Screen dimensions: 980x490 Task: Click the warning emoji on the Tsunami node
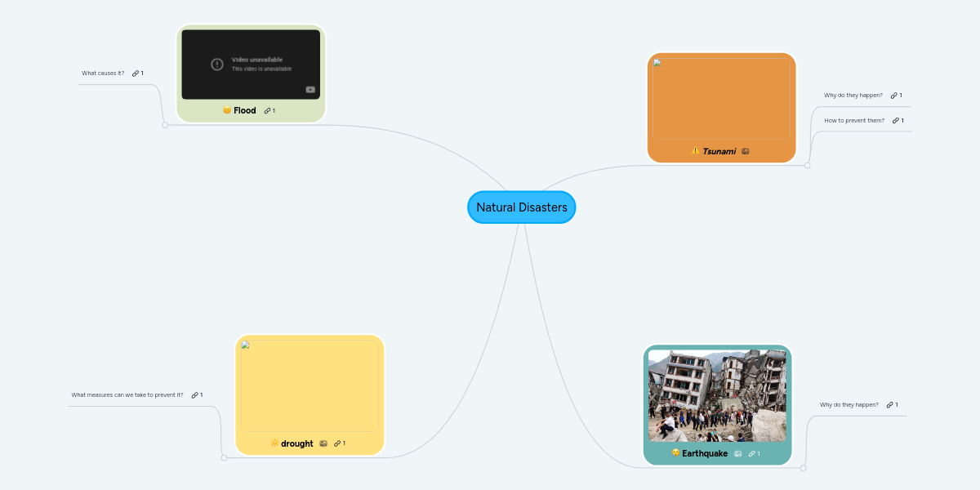[694, 151]
